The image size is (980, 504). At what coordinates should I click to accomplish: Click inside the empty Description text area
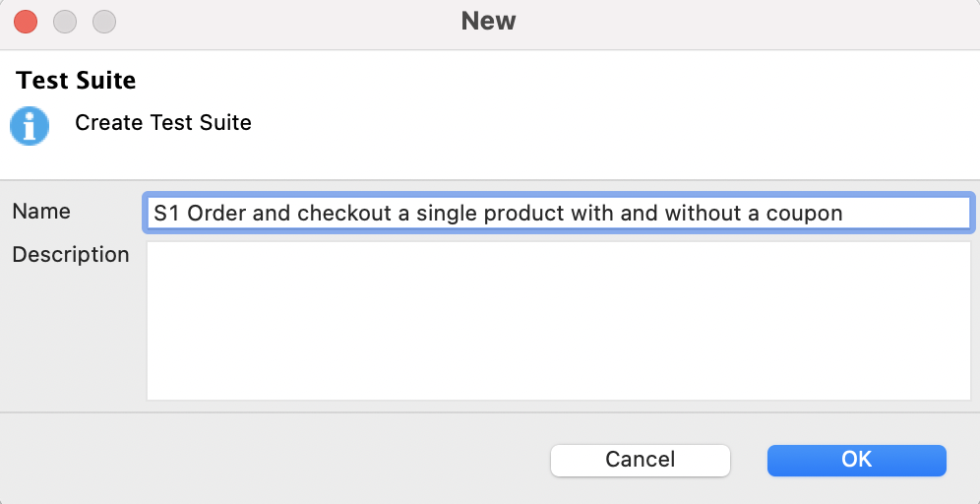coord(558,321)
